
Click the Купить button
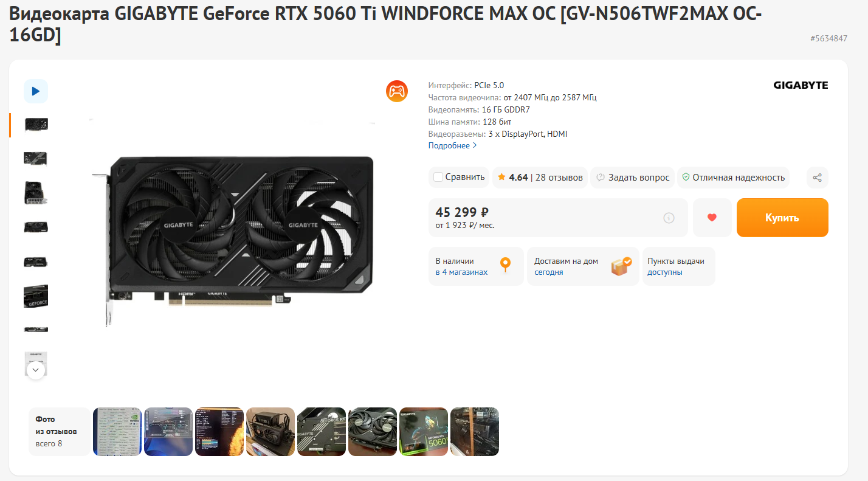click(x=782, y=218)
